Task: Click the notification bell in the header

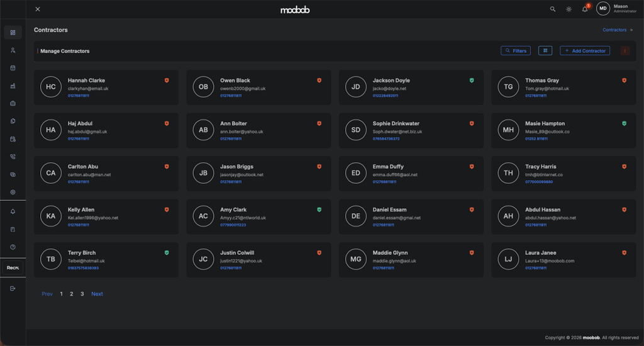Action: [585, 9]
